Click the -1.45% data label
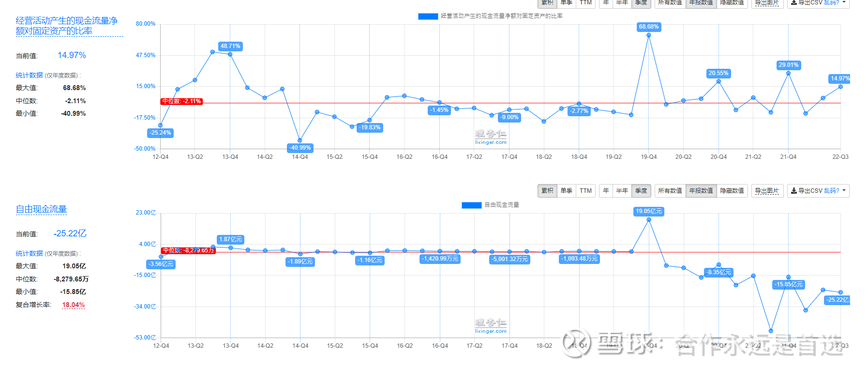868x371 pixels. pos(439,110)
